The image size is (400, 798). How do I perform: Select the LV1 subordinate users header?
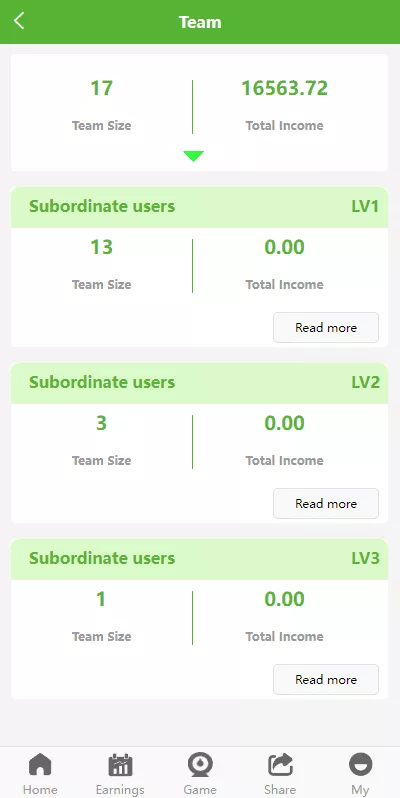tap(199, 207)
